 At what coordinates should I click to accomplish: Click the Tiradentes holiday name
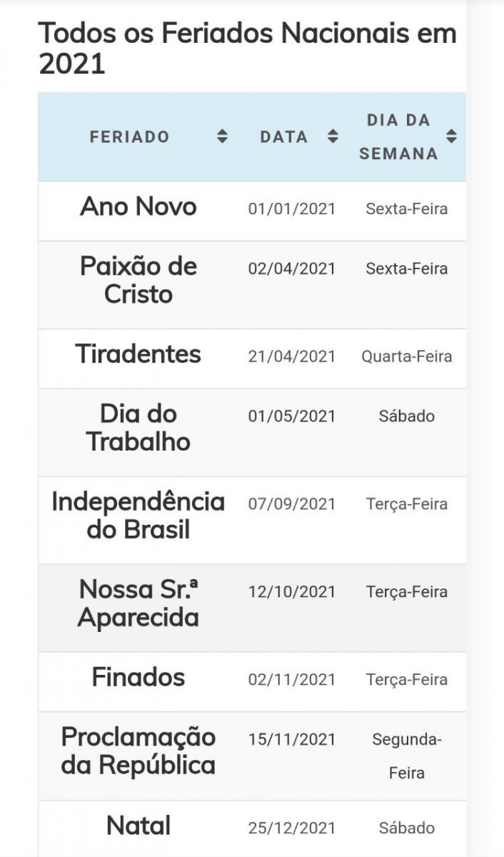138,354
